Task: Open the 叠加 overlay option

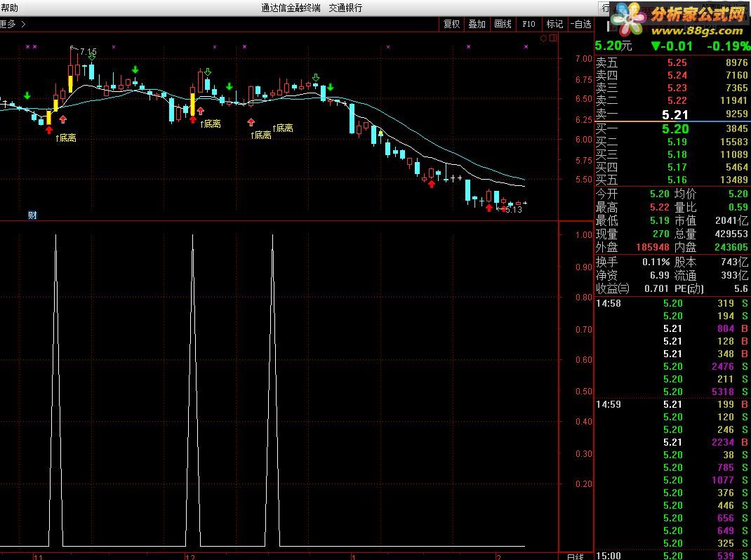Action: [477, 24]
